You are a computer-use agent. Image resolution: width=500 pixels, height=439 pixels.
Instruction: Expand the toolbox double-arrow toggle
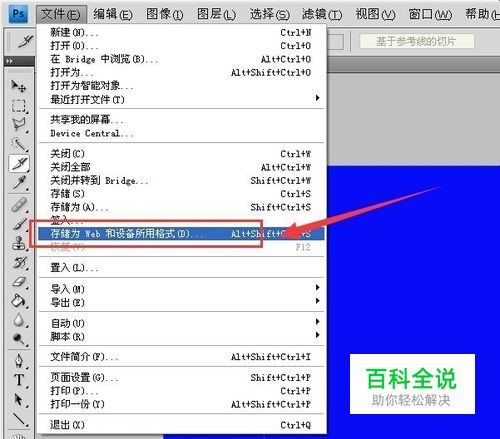click(9, 61)
